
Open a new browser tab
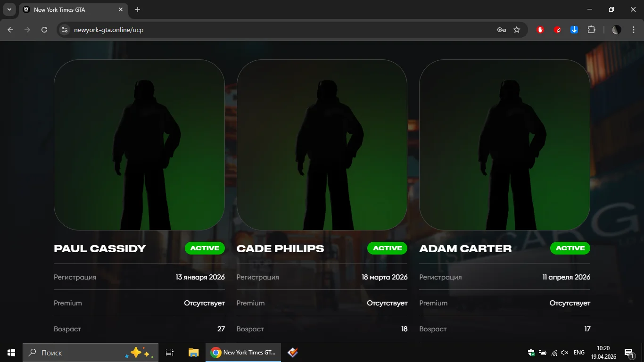click(138, 9)
